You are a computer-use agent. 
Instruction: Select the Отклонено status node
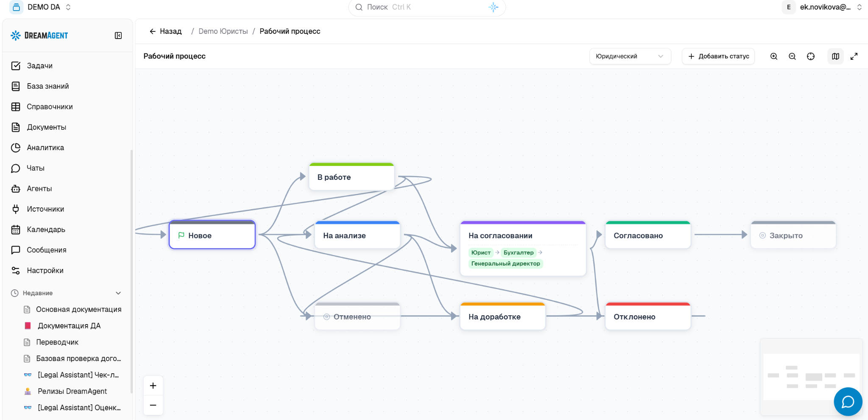point(648,316)
